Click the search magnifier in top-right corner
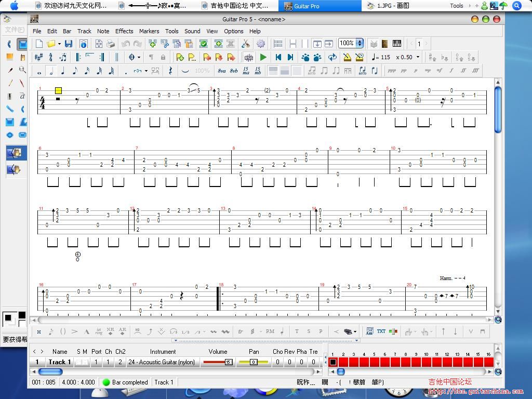 coord(517,6)
